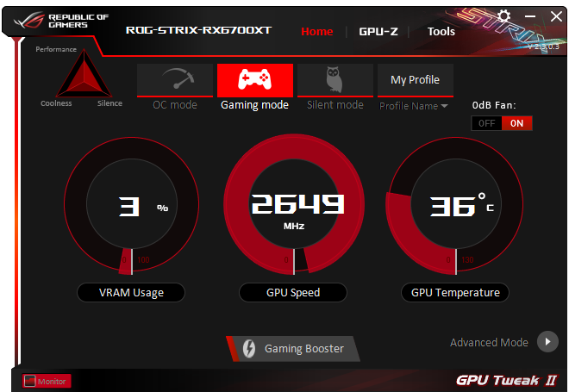Switch to the GPU-Z tab
The height and width of the screenshot is (392, 569).
coord(378,32)
